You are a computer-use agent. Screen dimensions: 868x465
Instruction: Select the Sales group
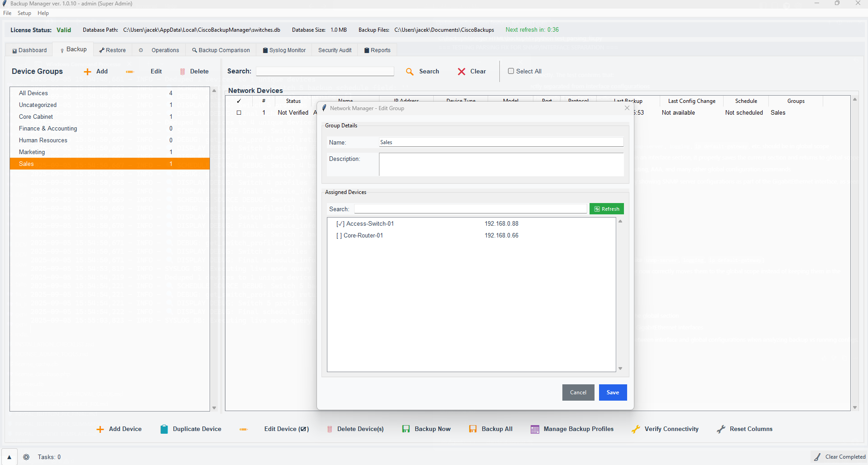tap(110, 164)
